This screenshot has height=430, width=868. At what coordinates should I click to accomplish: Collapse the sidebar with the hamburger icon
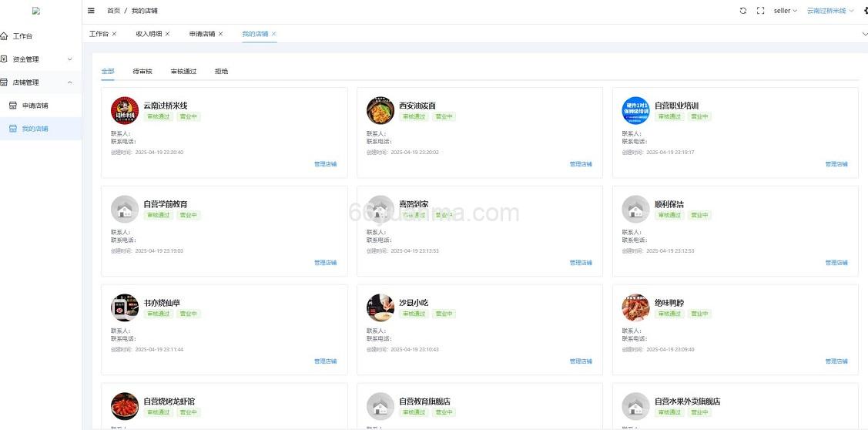92,11
